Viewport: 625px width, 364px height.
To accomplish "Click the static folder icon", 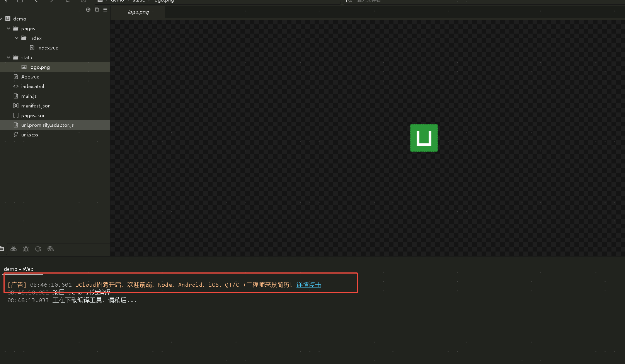I will tap(16, 57).
